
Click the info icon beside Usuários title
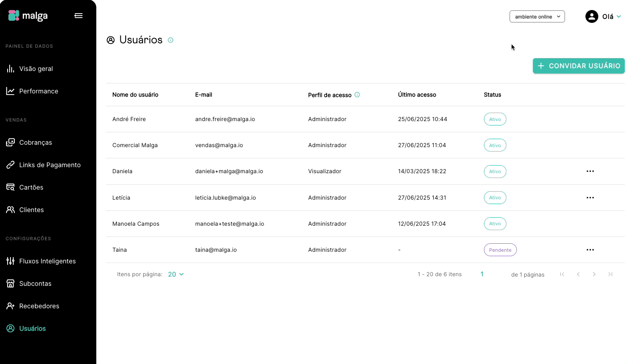click(x=171, y=40)
